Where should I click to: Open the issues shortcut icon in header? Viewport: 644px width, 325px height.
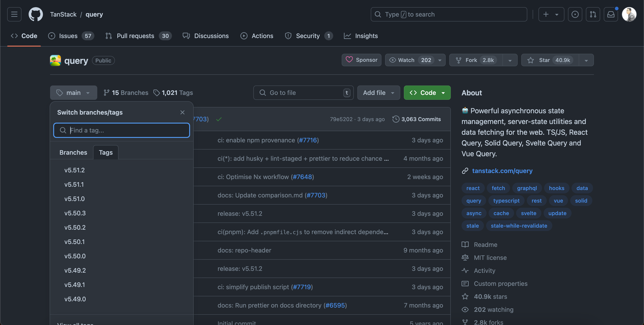(575, 14)
